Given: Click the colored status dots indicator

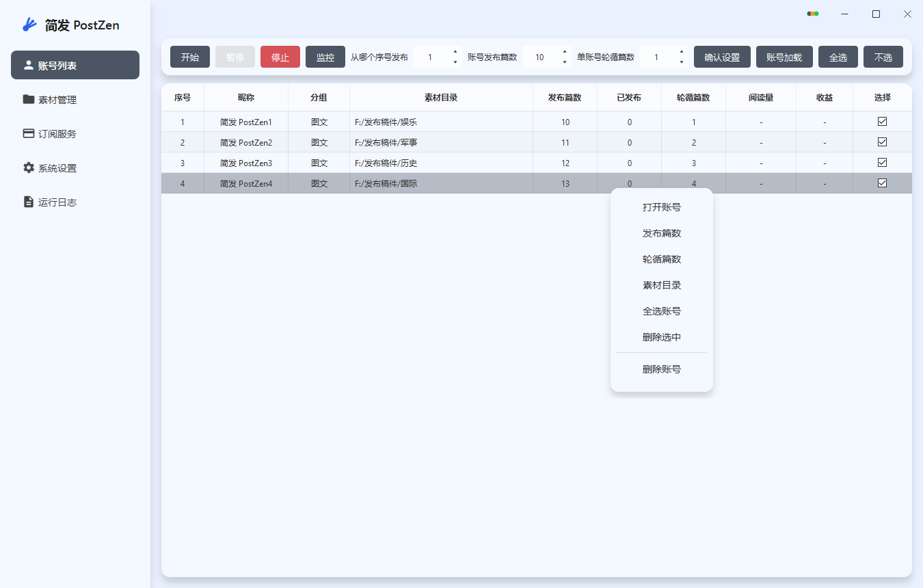Looking at the screenshot, I should (x=812, y=13).
